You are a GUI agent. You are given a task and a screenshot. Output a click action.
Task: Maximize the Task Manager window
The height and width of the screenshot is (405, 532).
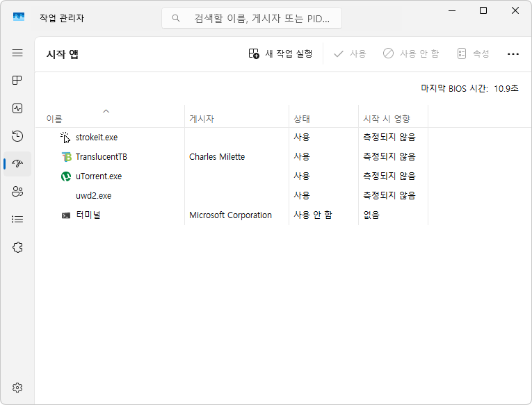(x=483, y=11)
